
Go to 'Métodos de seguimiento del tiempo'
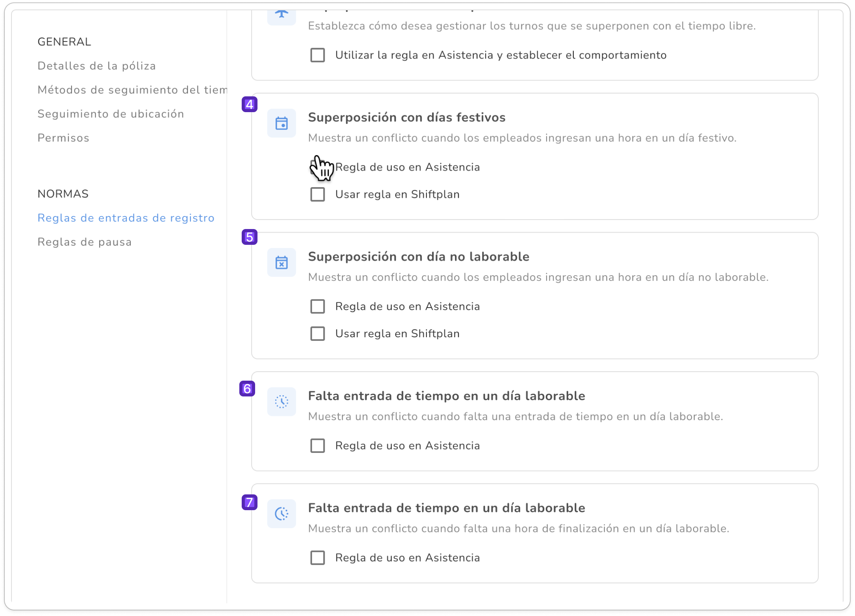pos(132,90)
